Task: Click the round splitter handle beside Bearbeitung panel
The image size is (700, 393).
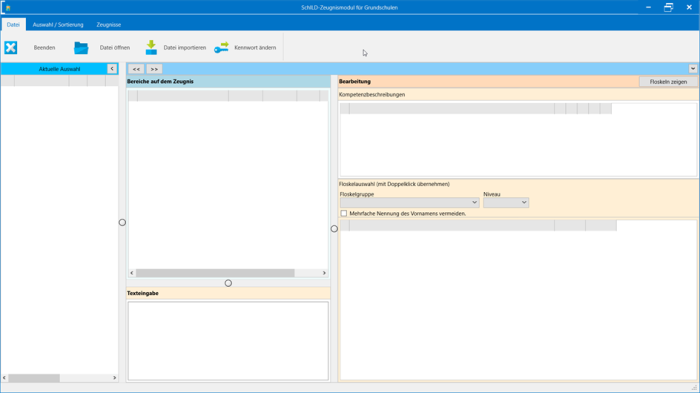Action: pyautogui.click(x=334, y=229)
